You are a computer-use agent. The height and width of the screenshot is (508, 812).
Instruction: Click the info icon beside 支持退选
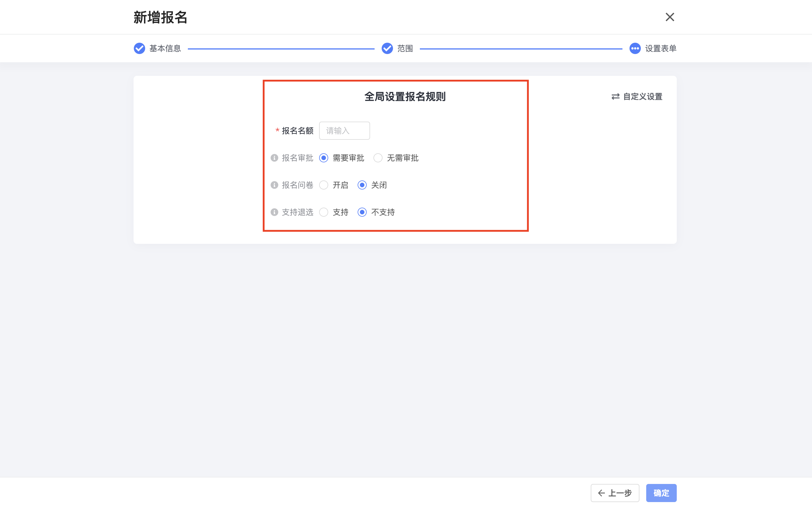point(274,212)
